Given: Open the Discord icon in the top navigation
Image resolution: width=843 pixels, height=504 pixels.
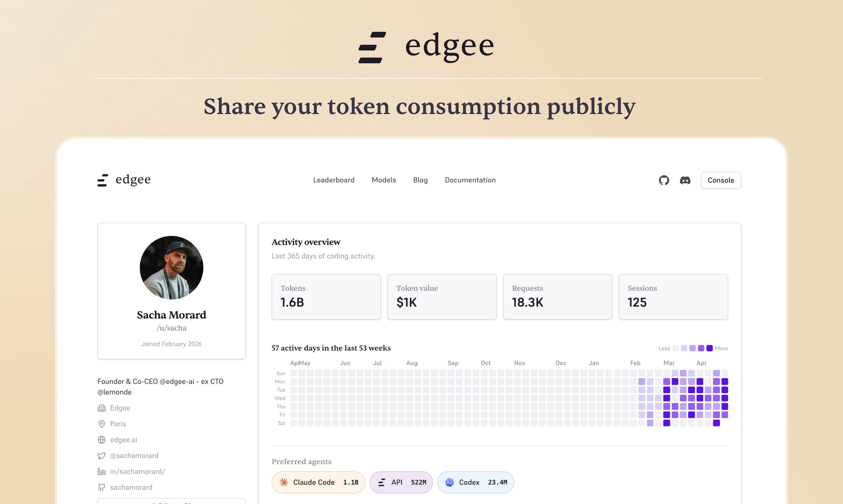Looking at the screenshot, I should [685, 180].
